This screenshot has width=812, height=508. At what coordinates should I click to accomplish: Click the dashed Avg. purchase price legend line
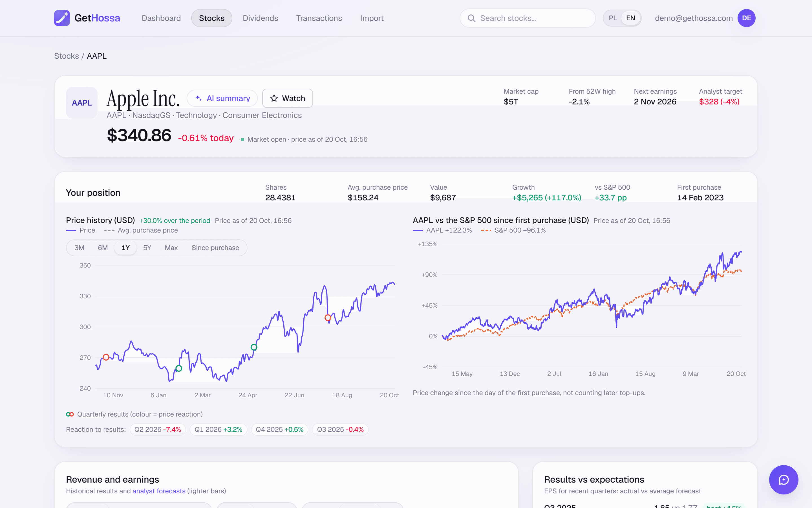109,230
